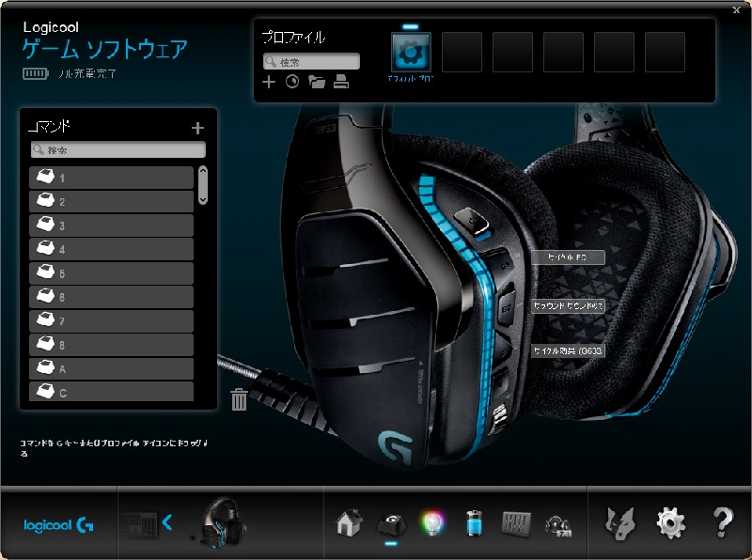Open profile import/export folder icon
Image resolution: width=752 pixels, height=560 pixels.
317,82
